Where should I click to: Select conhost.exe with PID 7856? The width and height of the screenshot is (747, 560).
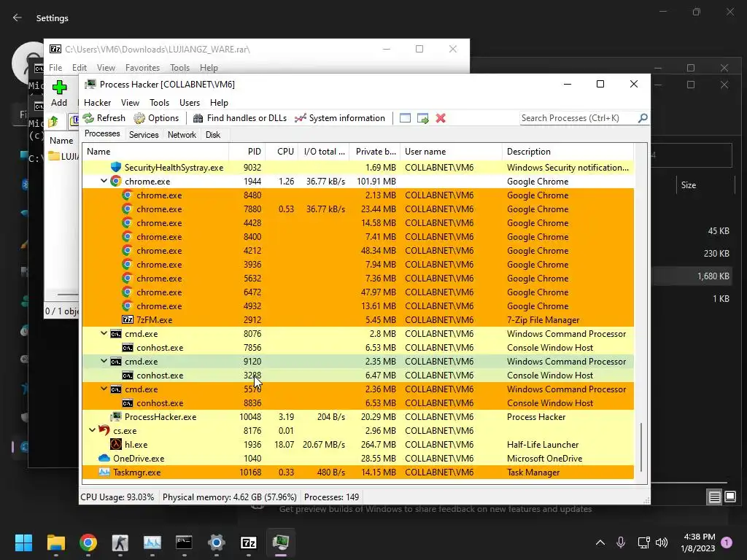[357, 347]
